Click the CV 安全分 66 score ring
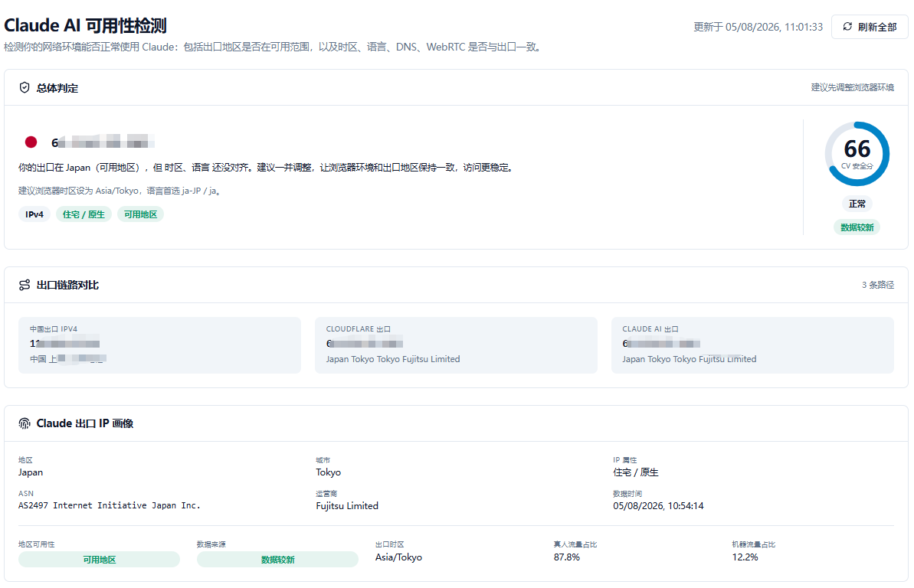Image resolution: width=914 pixels, height=588 pixels. (x=857, y=154)
